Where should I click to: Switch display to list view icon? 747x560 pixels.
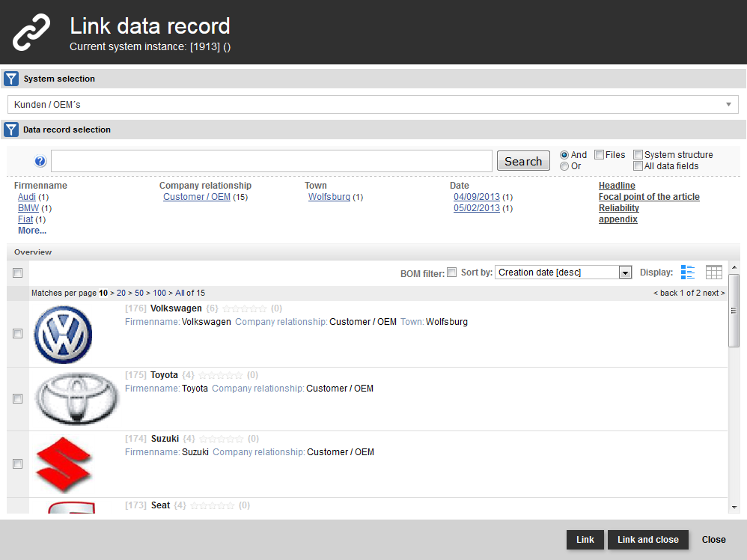(x=687, y=272)
